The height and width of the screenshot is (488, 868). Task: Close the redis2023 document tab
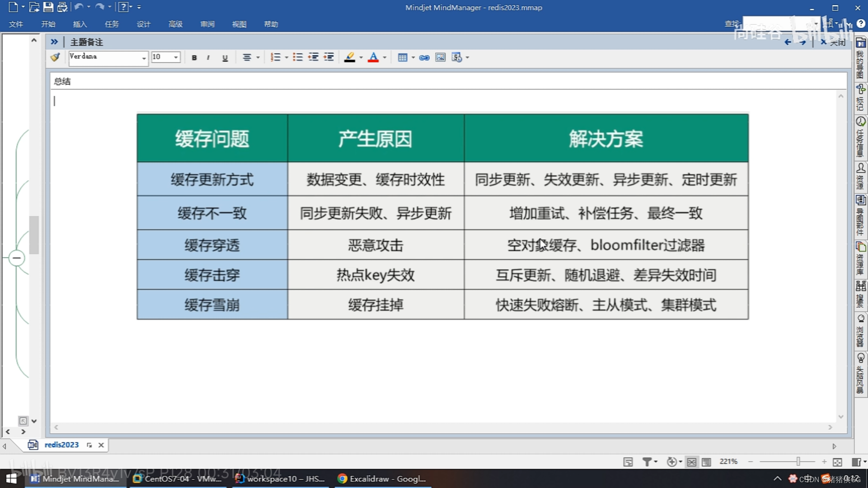[x=101, y=445]
